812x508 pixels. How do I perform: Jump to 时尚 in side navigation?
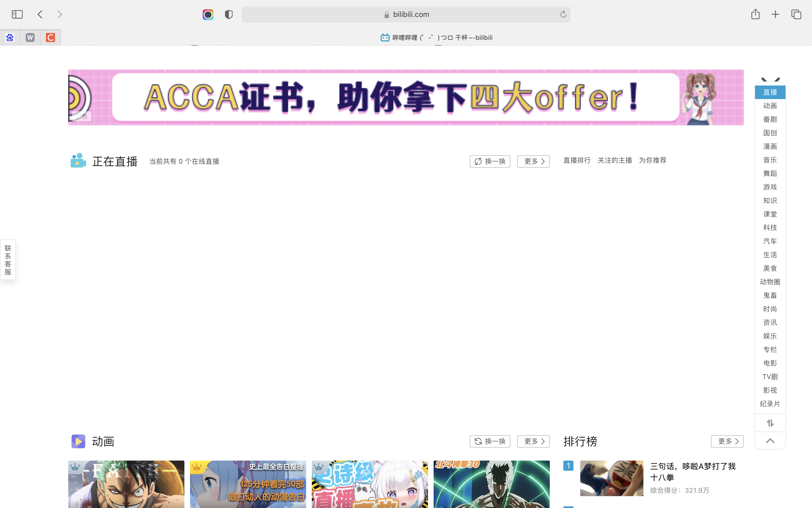coord(770,309)
